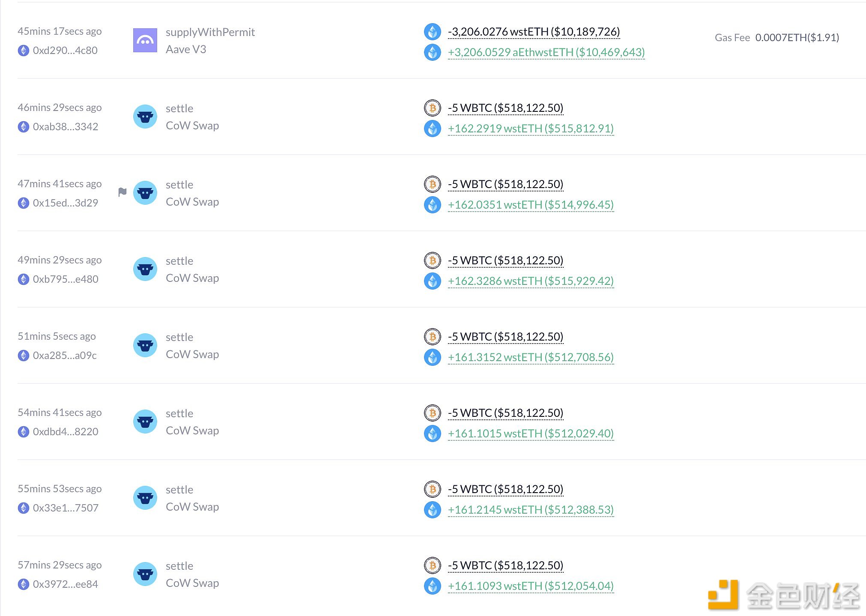Open transaction hash 0xab38...3342

pos(66,127)
